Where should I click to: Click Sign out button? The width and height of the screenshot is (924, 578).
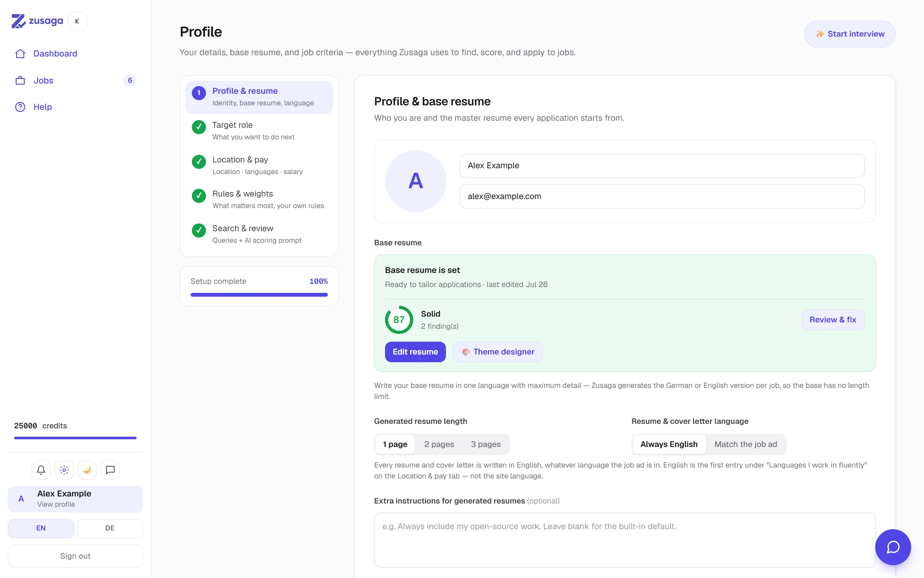pos(75,556)
